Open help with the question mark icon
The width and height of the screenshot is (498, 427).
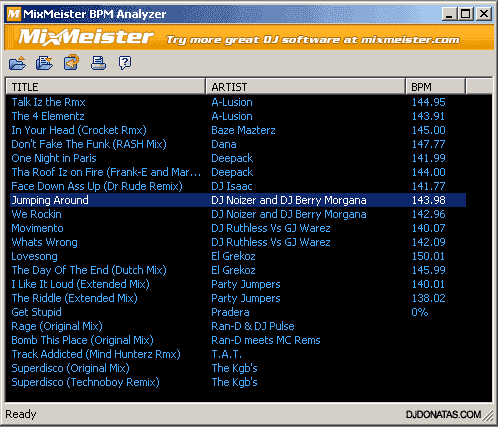click(125, 63)
